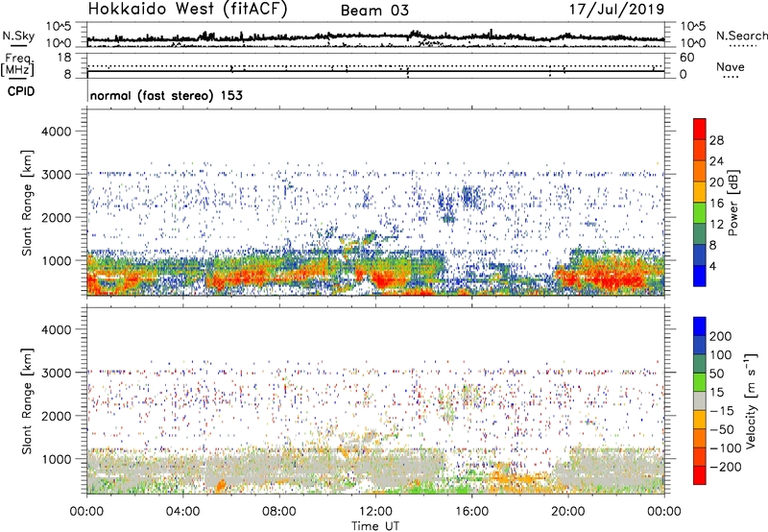Click the '20:00' time axis label
Viewport: 768px width, 532px height.
click(x=568, y=512)
